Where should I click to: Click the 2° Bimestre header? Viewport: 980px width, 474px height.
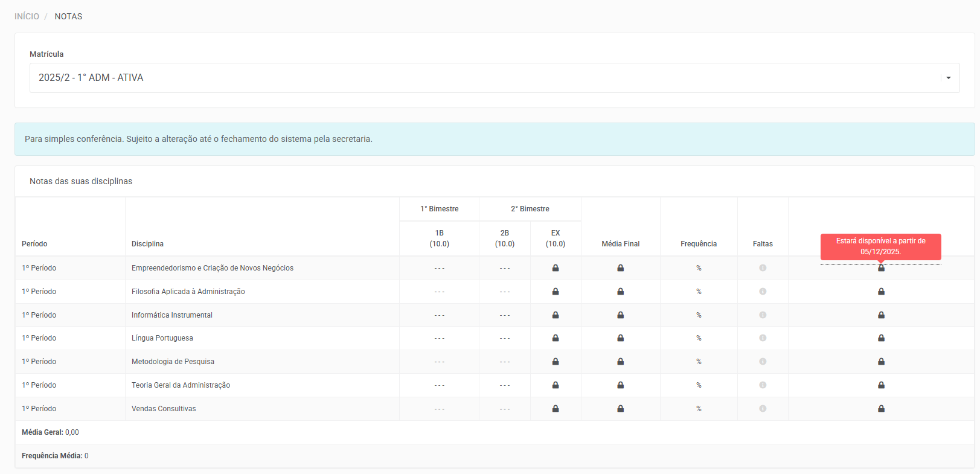pos(530,209)
